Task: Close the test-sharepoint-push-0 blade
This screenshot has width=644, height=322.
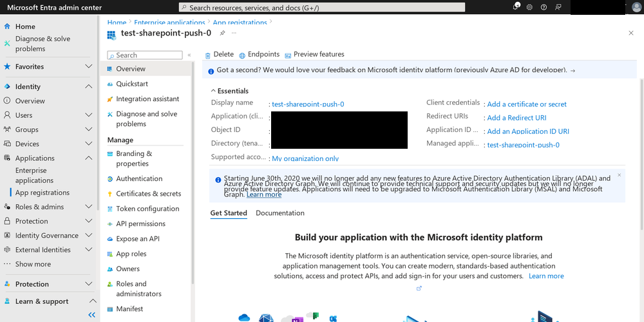Action: coord(631,33)
